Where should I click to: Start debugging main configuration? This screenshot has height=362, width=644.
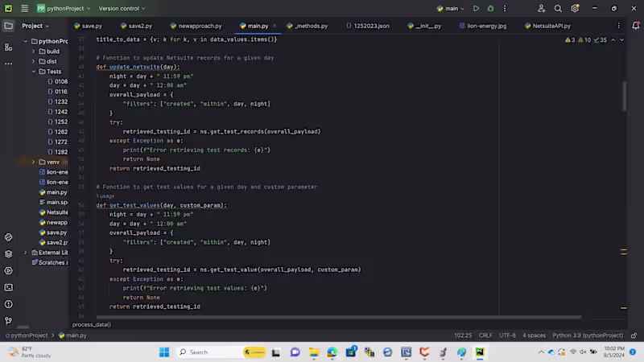tap(490, 8)
